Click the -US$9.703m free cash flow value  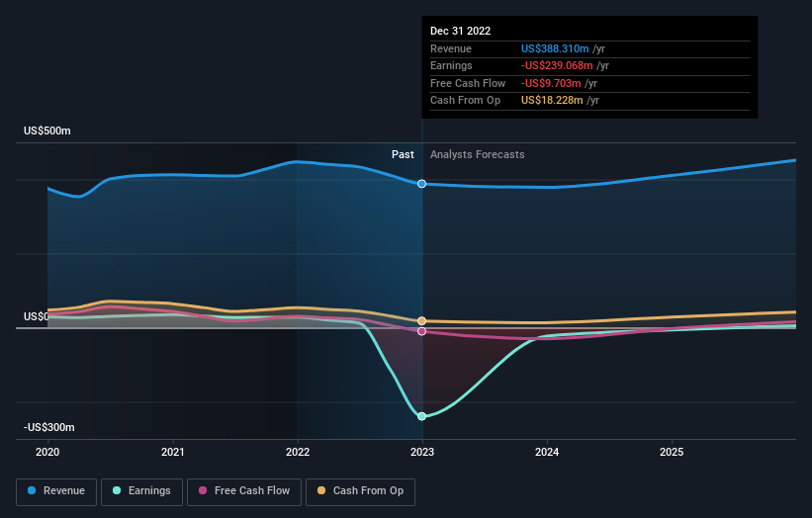[551, 83]
